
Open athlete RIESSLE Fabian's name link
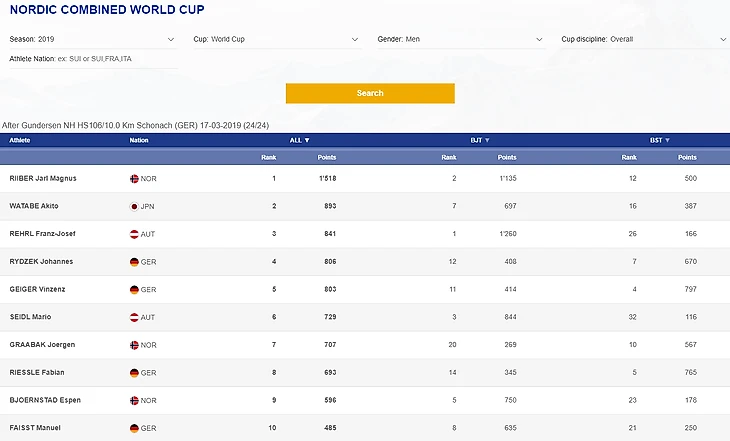coord(36,373)
